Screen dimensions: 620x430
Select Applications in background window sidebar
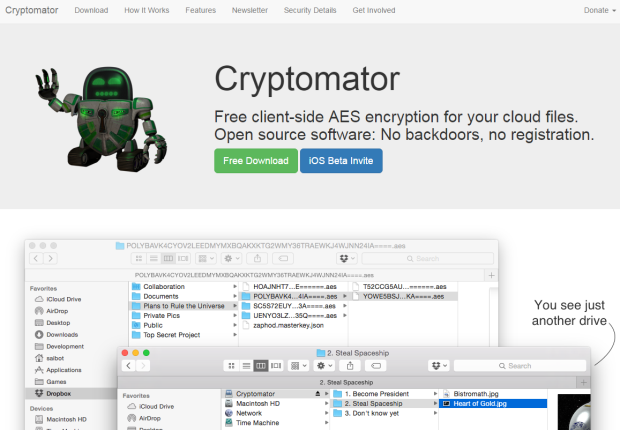click(x=58, y=370)
